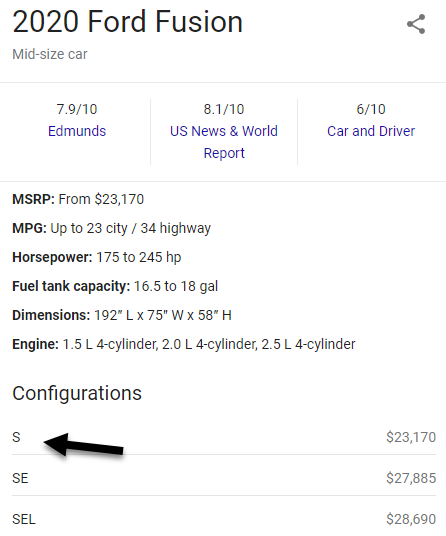
Task: Open the Car and Driver link
Action: pos(371,131)
